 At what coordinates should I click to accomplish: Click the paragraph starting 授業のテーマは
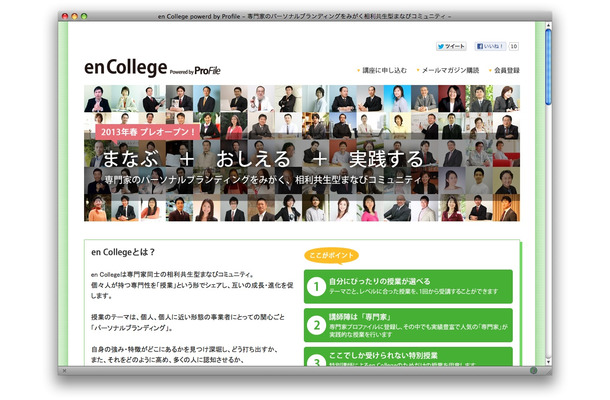tap(188, 323)
